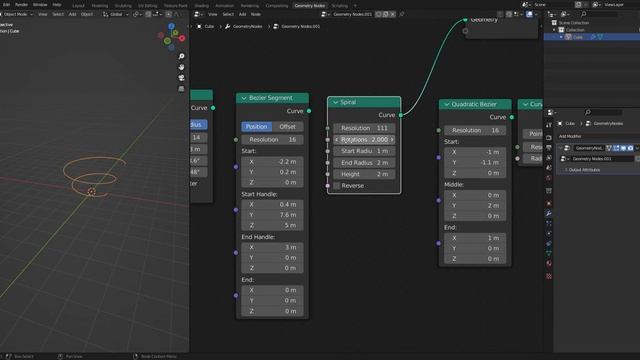The image size is (640, 360).
Task: Click the Rotations 2.000 field in Spiral
Action: click(x=364, y=140)
